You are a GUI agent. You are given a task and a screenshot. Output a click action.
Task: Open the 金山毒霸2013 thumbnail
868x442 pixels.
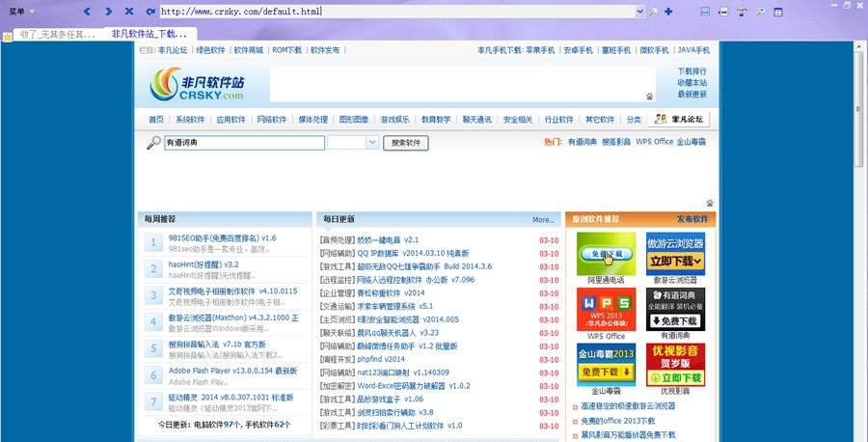(607, 365)
